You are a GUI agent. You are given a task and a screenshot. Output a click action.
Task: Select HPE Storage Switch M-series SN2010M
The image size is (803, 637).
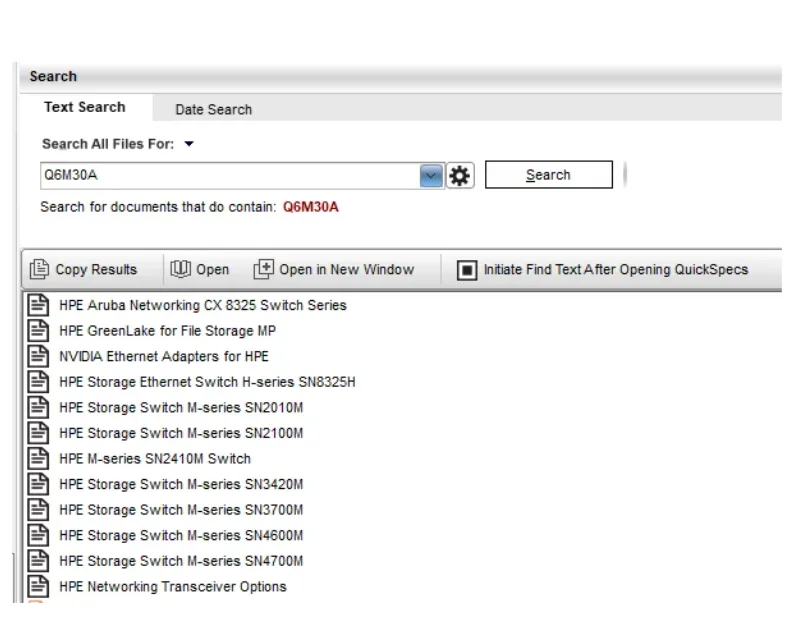[181, 408]
